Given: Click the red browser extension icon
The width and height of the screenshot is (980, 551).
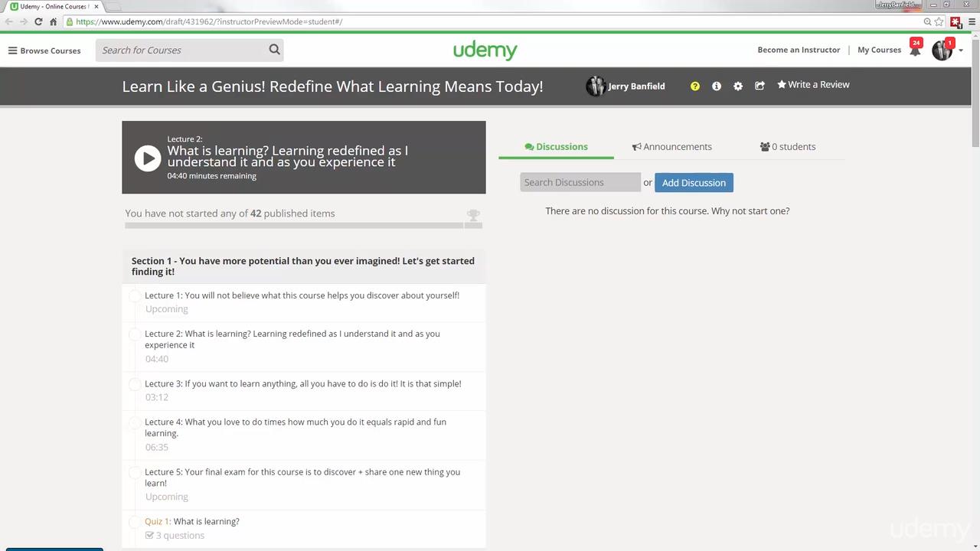Looking at the screenshot, I should pyautogui.click(x=955, y=22).
